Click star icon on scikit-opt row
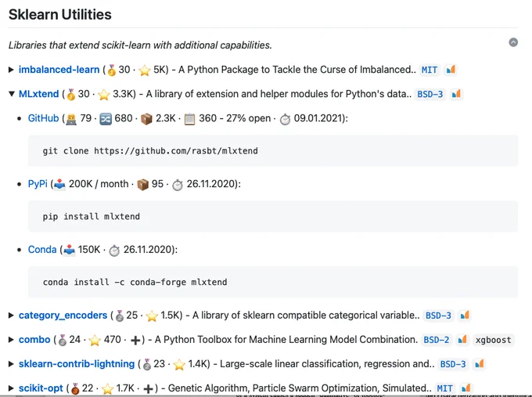 point(107,389)
